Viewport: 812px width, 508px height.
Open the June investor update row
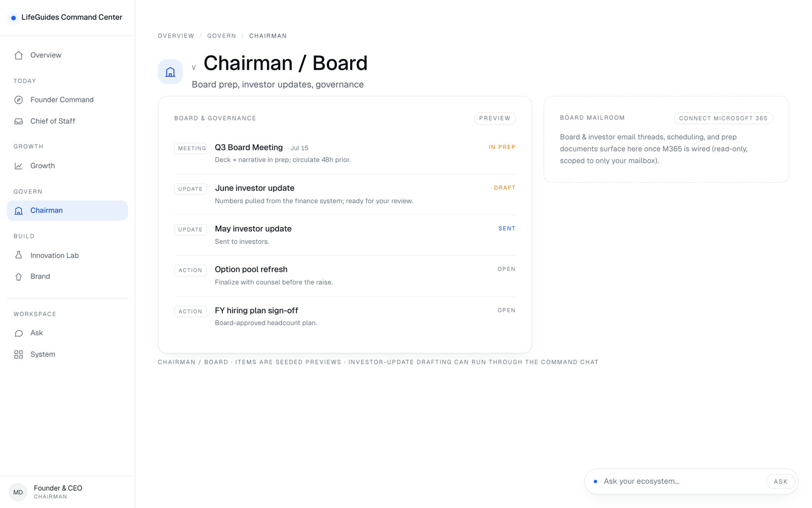point(345,195)
